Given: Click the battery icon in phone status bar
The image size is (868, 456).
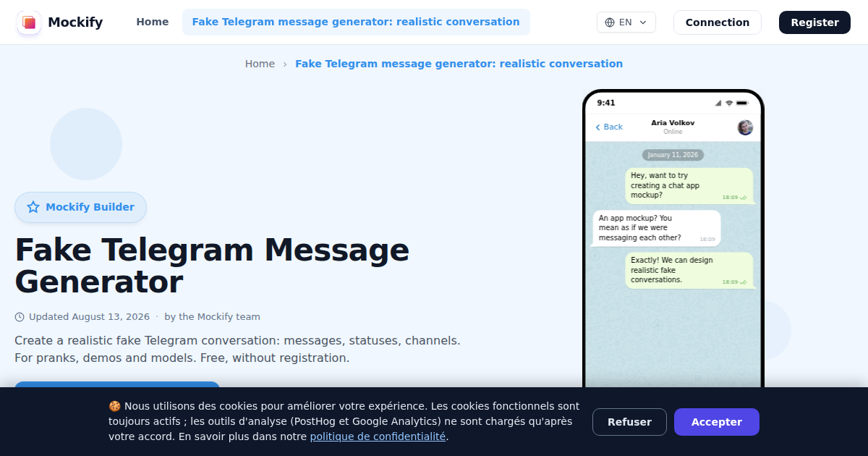Looking at the screenshot, I should (743, 103).
